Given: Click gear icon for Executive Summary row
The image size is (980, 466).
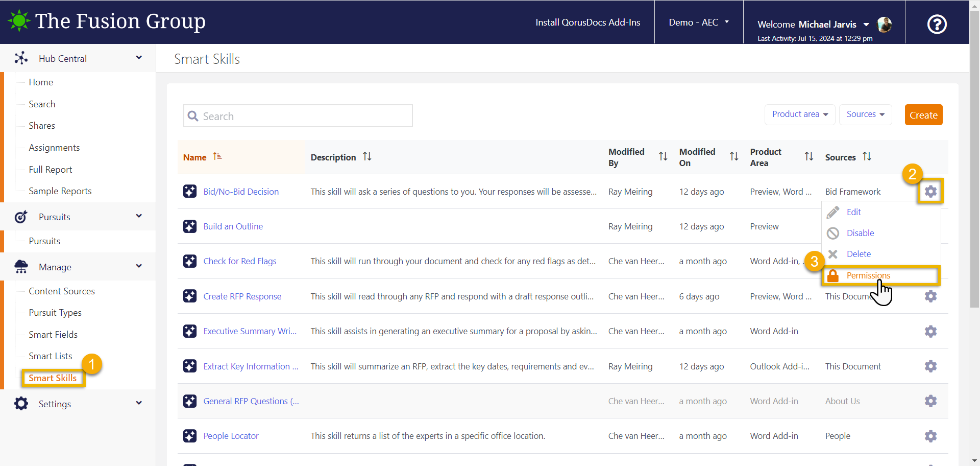Looking at the screenshot, I should [x=930, y=331].
